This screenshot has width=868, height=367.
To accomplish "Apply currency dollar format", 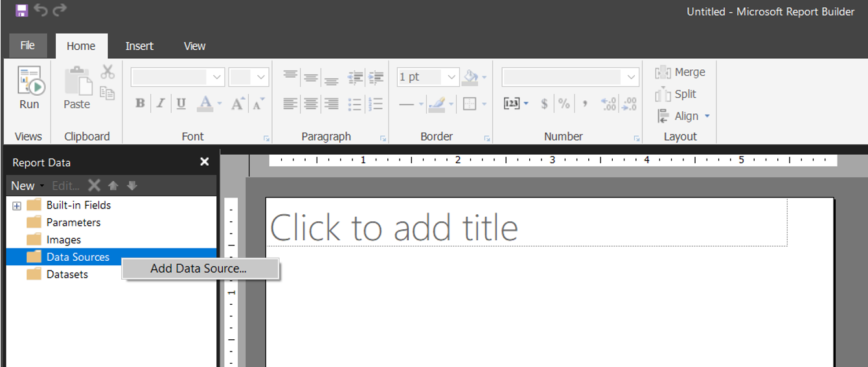I will pyautogui.click(x=544, y=104).
